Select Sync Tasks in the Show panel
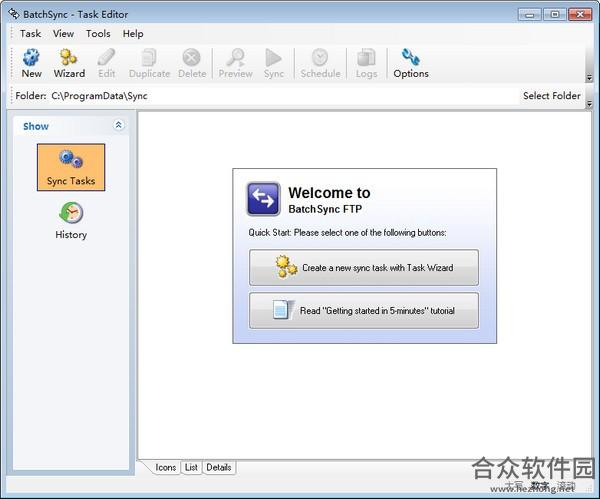 point(71,167)
